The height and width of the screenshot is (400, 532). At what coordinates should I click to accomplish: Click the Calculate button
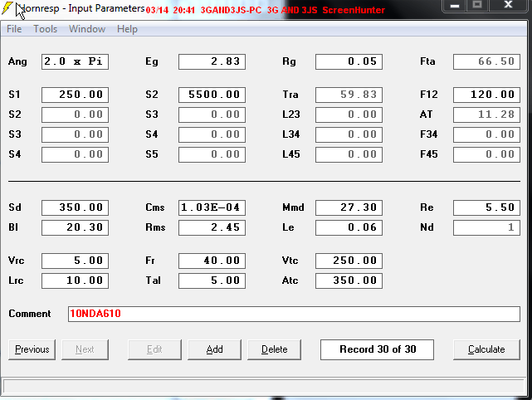486,349
